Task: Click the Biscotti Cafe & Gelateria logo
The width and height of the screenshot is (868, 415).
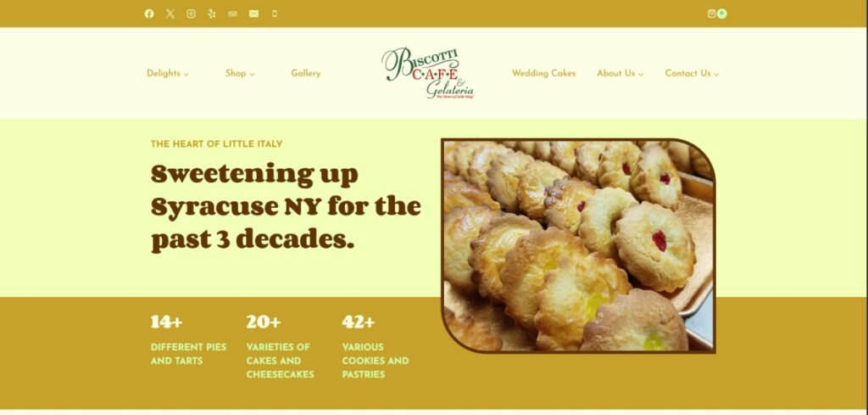Action: (x=428, y=73)
